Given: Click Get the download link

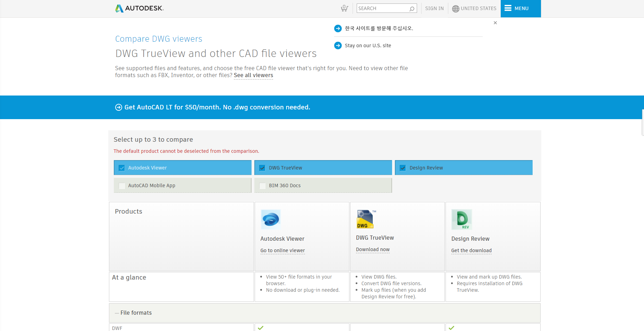Looking at the screenshot, I should pos(471,250).
